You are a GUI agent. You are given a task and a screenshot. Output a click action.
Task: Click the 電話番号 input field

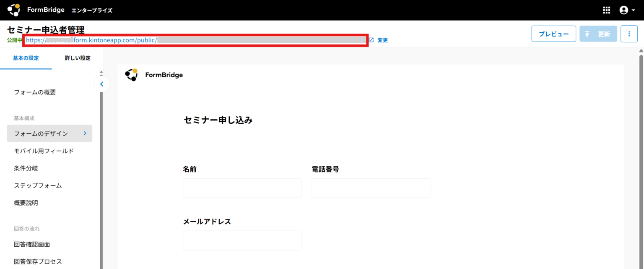[371, 188]
